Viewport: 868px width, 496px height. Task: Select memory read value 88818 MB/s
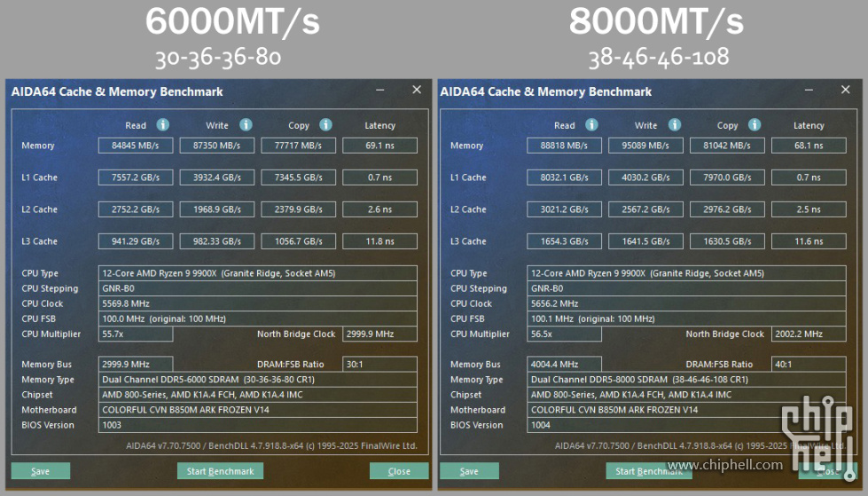click(564, 146)
